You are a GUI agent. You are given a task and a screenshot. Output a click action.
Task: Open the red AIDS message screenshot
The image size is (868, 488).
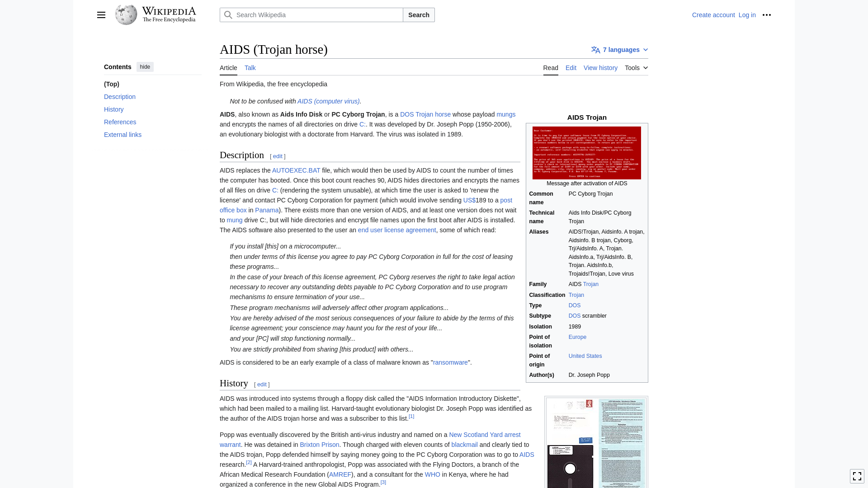click(x=587, y=153)
